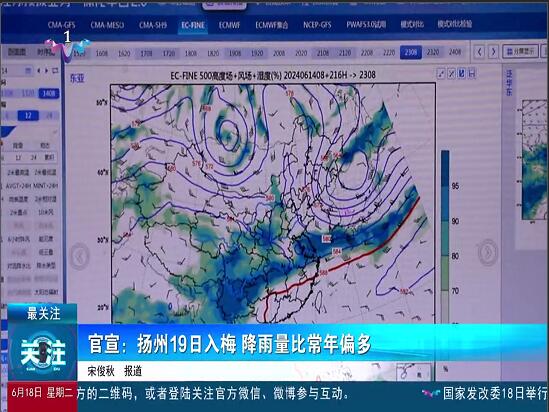Click the split-screen display button
Screen dimensions: 549x412
pyautogui.click(x=521, y=51)
